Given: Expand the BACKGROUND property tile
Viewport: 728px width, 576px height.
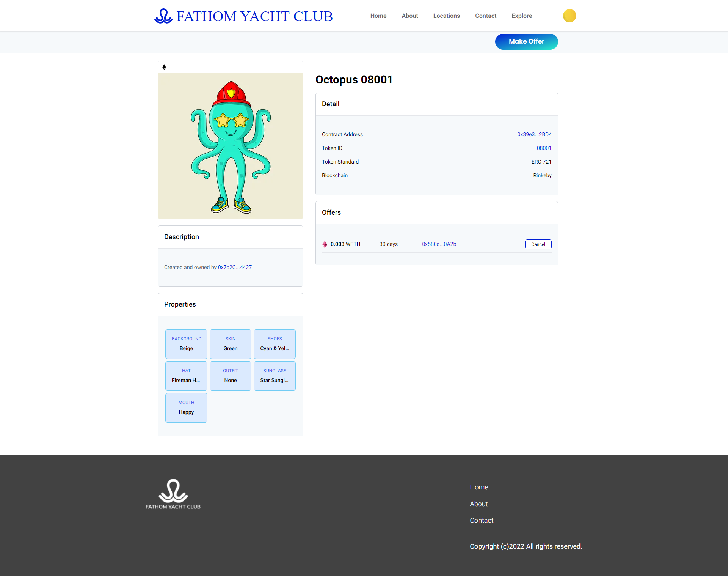Looking at the screenshot, I should pyautogui.click(x=186, y=344).
